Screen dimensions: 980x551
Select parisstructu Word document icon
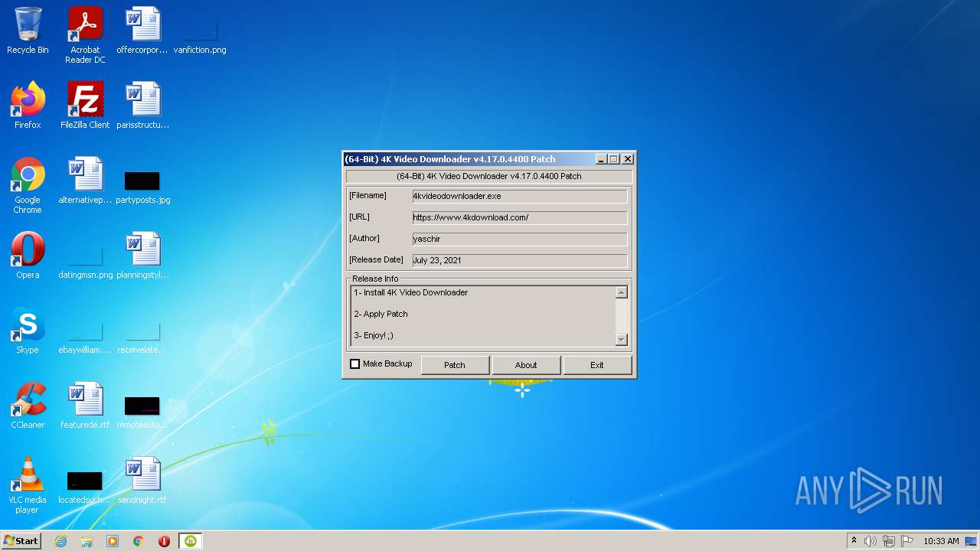click(142, 106)
